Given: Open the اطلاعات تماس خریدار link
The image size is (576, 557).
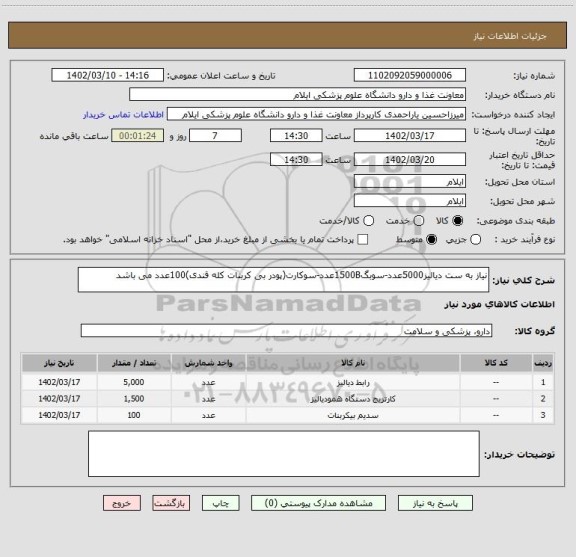Looking at the screenshot, I should pyautogui.click(x=123, y=115).
